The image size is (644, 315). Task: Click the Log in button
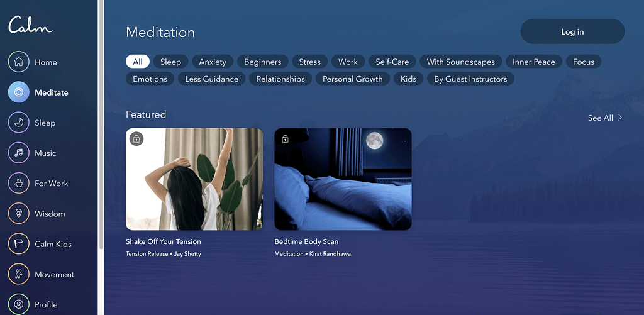click(572, 31)
